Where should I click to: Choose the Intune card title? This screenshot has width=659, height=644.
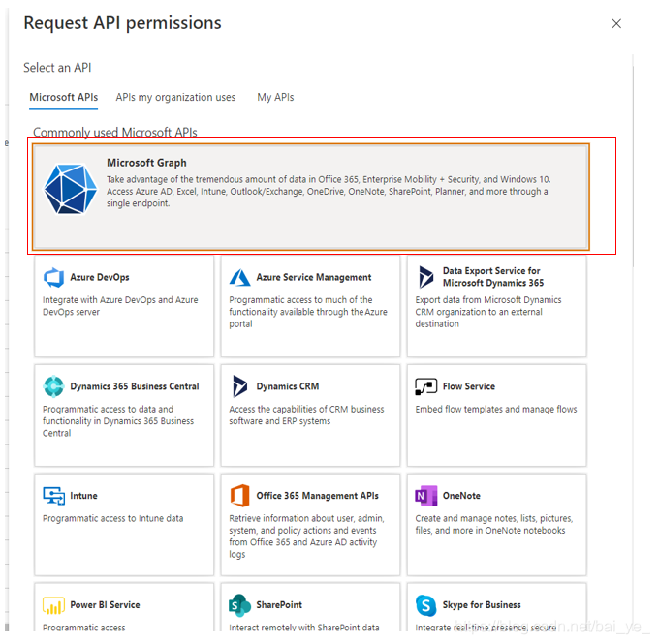click(x=83, y=496)
